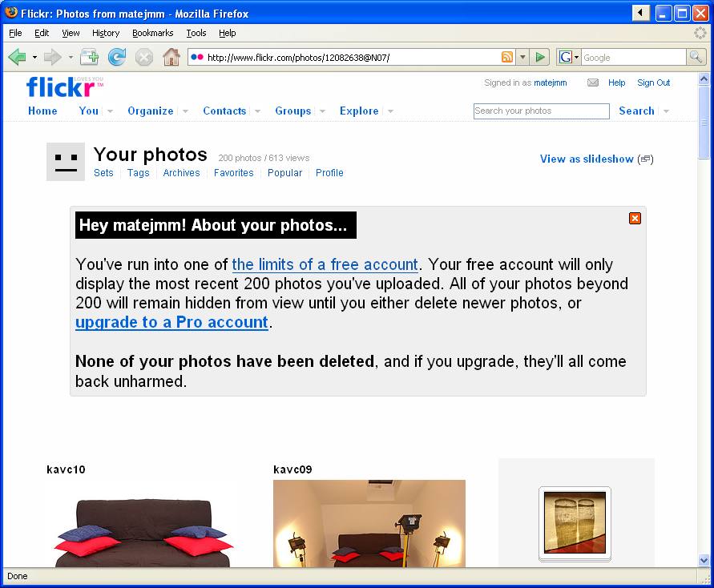Click the grey Forward arrow button
This screenshot has height=588, width=714.
point(52,58)
